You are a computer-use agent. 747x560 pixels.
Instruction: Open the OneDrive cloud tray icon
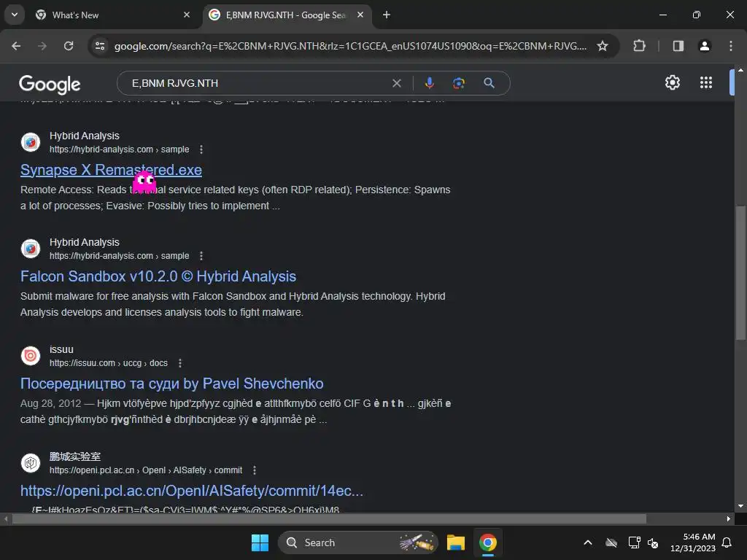611,542
